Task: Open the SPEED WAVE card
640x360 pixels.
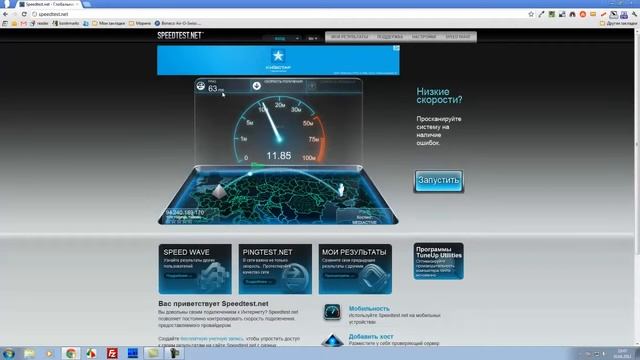Action: [x=195, y=269]
